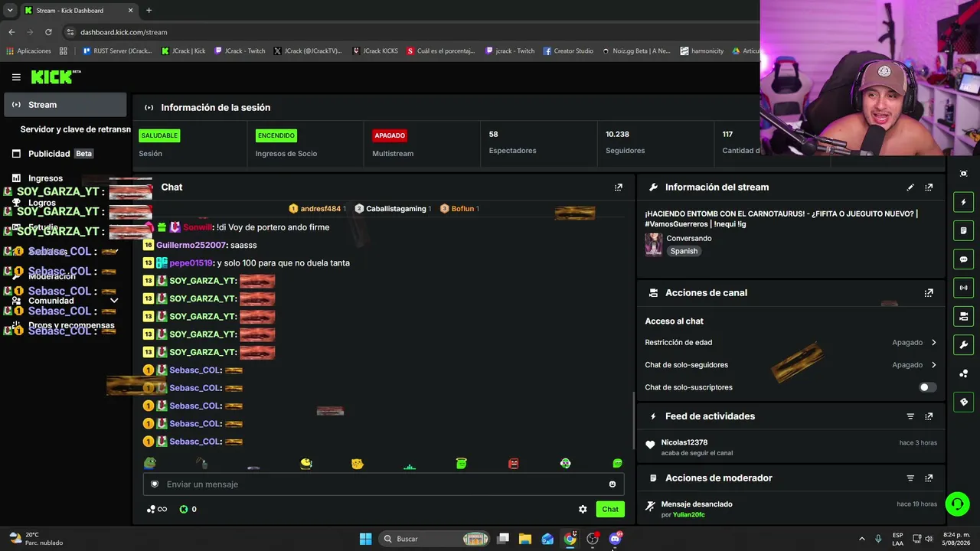Click username pepe01519 in chat
The image size is (980, 551).
coord(192,263)
